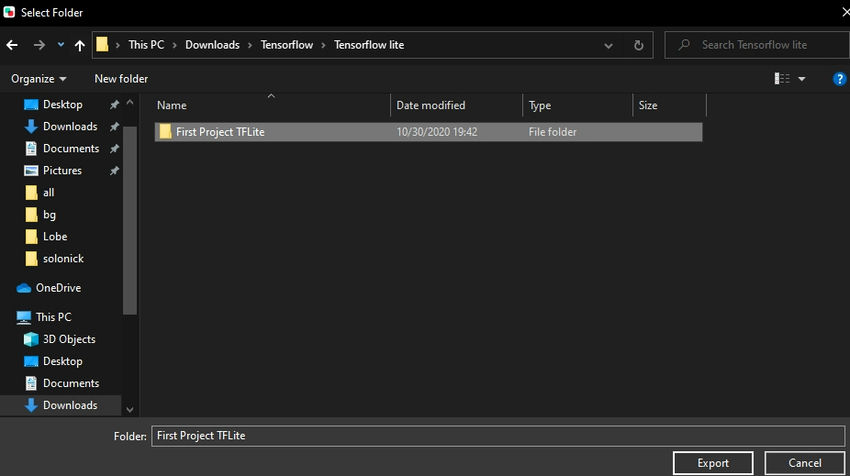Open Desktop under This PC
850x476 pixels.
62,361
